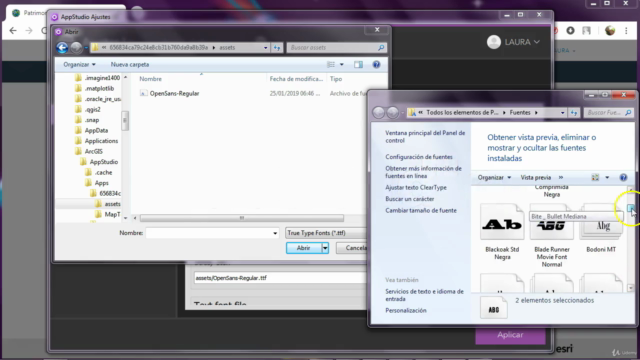Click forward arrow in Abrir dialog
The image size is (640, 360).
click(x=76, y=48)
